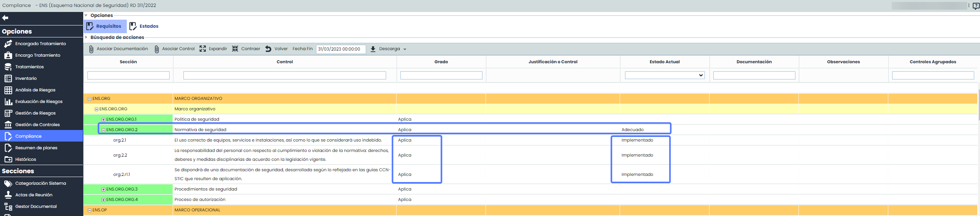Click the back arrow icon in sidebar
Viewport: 980px width, 216px height.
(5, 18)
